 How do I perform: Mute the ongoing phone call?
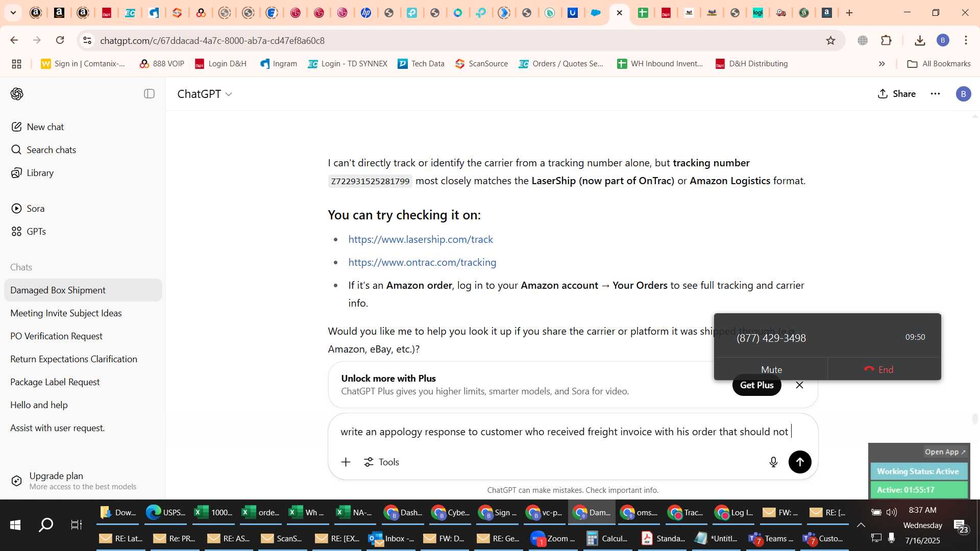(771, 369)
